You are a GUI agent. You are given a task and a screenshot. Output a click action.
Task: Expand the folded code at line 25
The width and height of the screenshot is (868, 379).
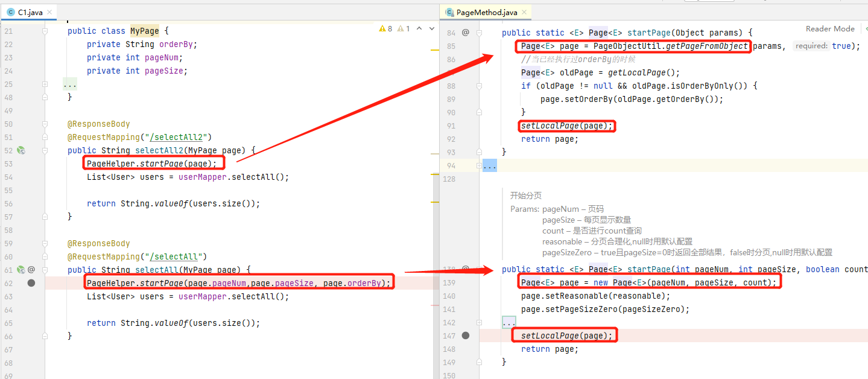71,84
